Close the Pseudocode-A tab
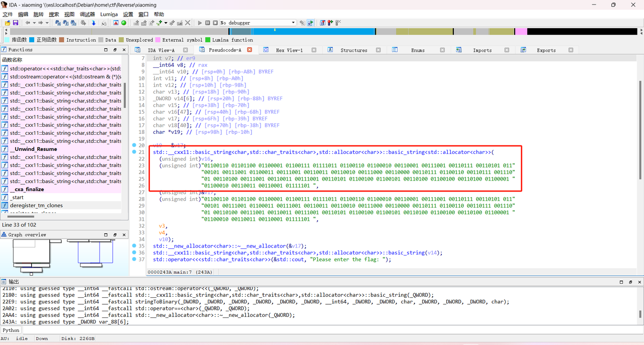 coord(250,50)
